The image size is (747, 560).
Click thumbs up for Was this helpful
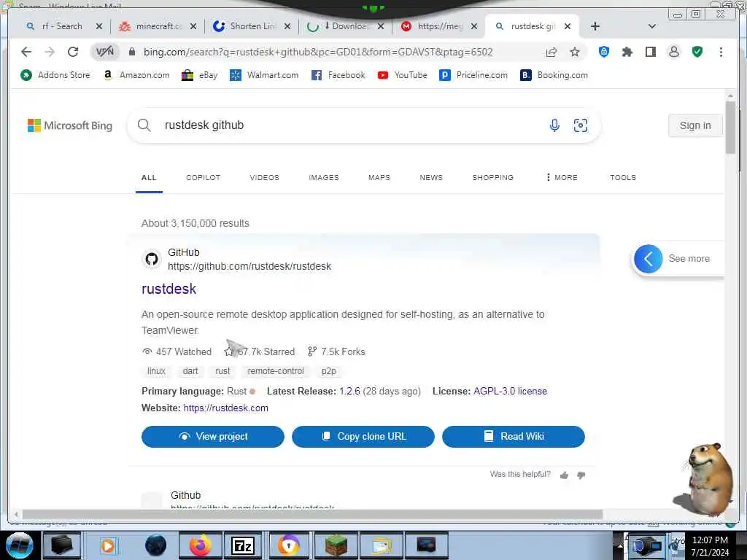pos(564,475)
